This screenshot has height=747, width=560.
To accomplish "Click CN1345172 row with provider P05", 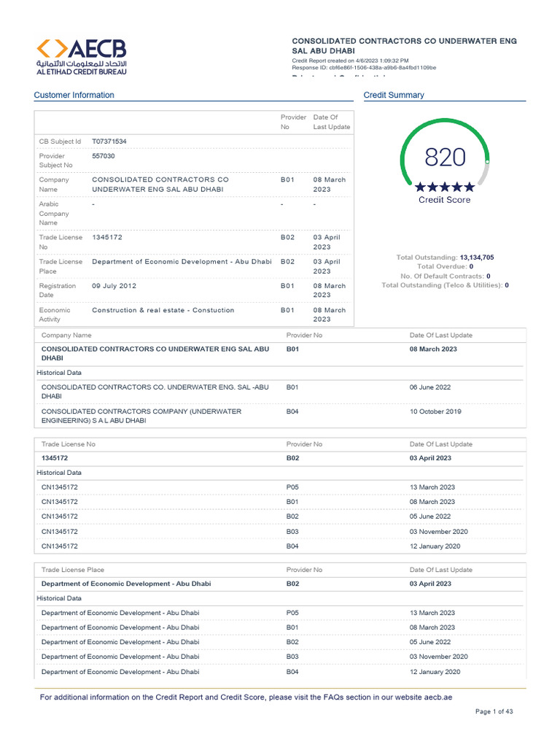I will [x=280, y=487].
